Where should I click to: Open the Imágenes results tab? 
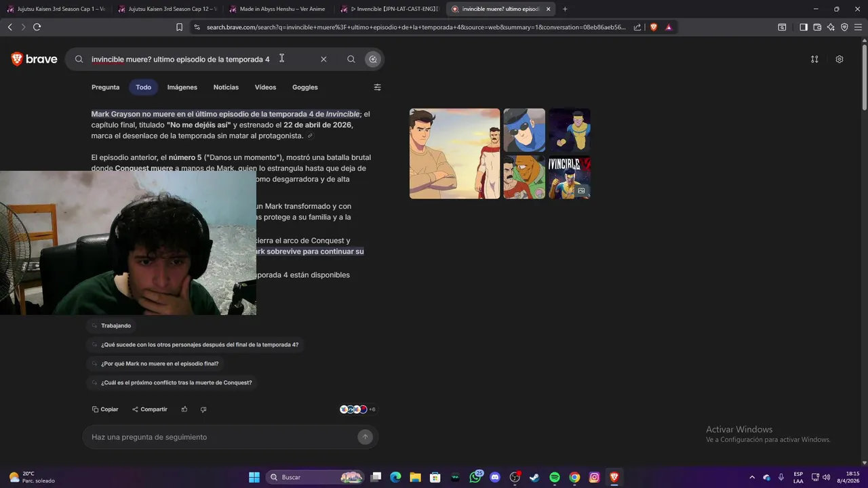(182, 87)
